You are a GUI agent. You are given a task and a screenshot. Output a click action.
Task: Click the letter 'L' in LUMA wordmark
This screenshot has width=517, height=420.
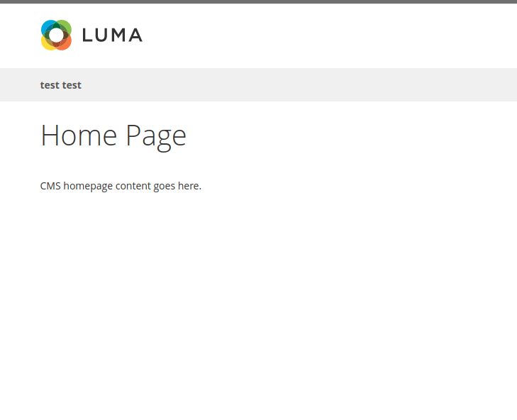point(87,35)
